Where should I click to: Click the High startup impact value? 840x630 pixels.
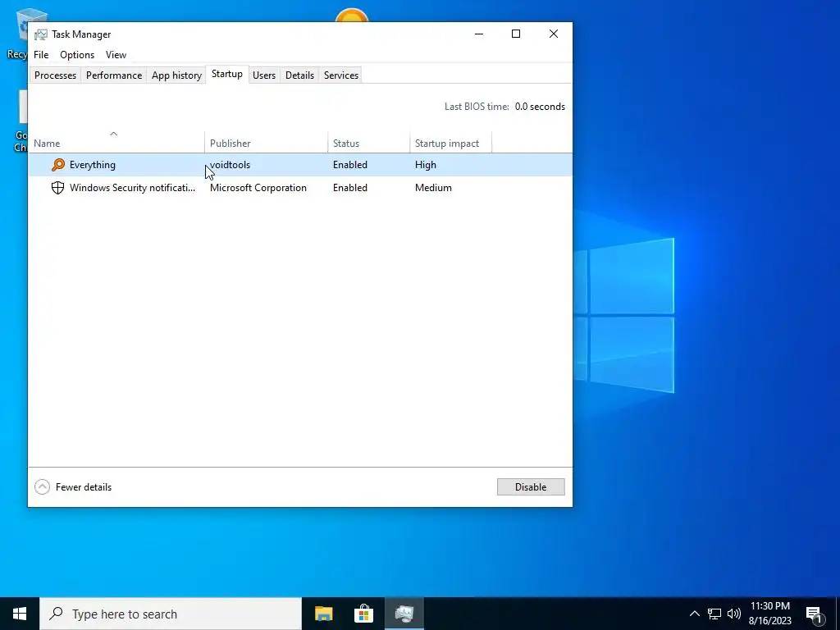(x=426, y=164)
